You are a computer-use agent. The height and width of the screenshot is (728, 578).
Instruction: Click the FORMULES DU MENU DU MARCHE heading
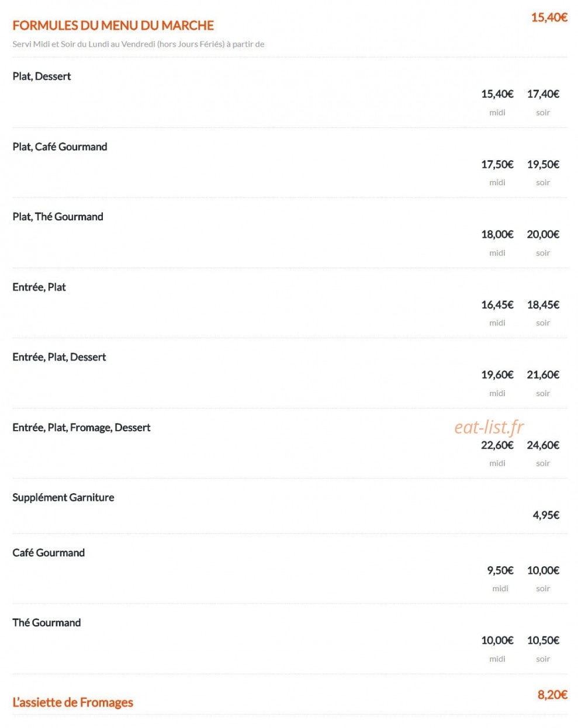(113, 25)
